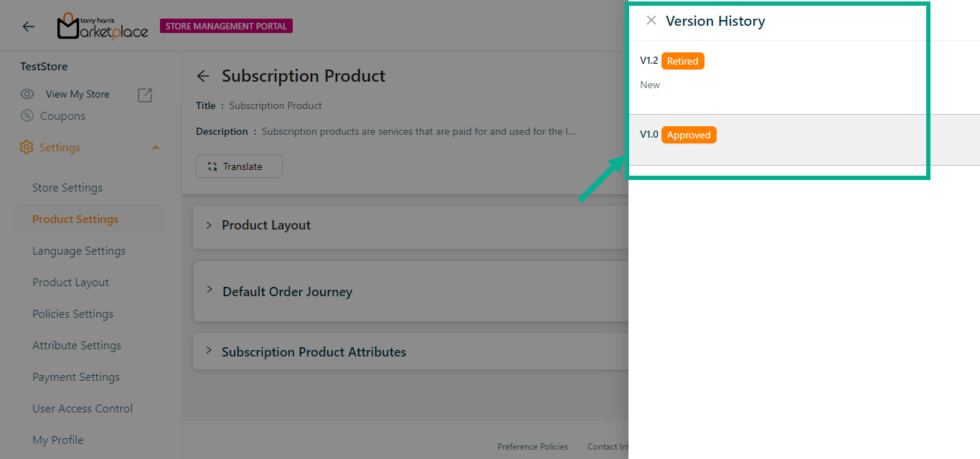Go to User Access Control
This screenshot has width=980, height=459.
tap(83, 409)
